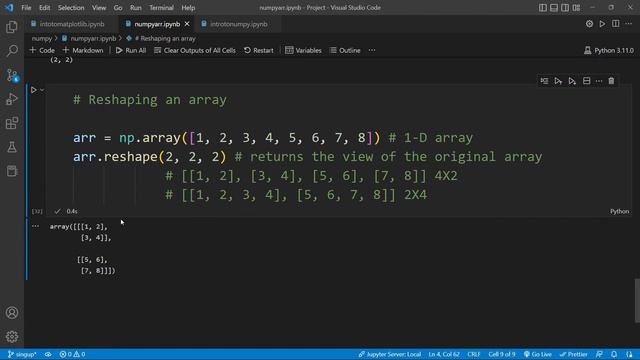This screenshot has width=640, height=360.
Task: Click the singup git branch in status bar
Action: [22, 354]
